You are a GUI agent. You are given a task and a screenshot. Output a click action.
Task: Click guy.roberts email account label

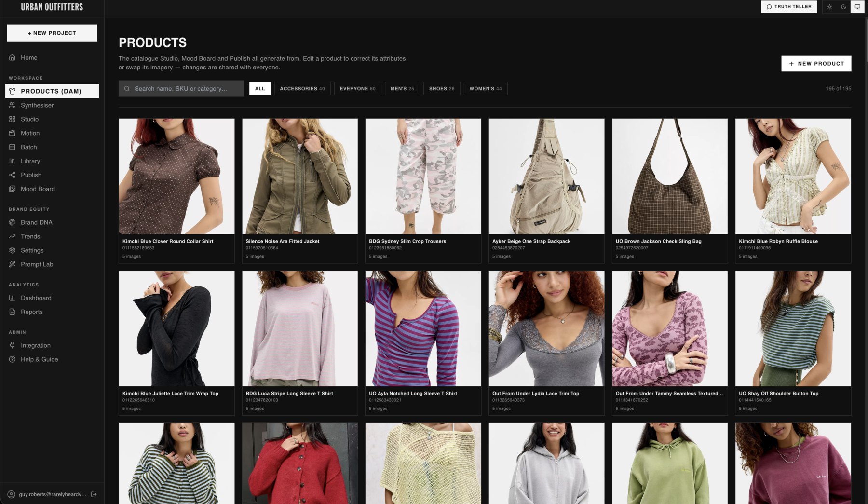click(53, 494)
